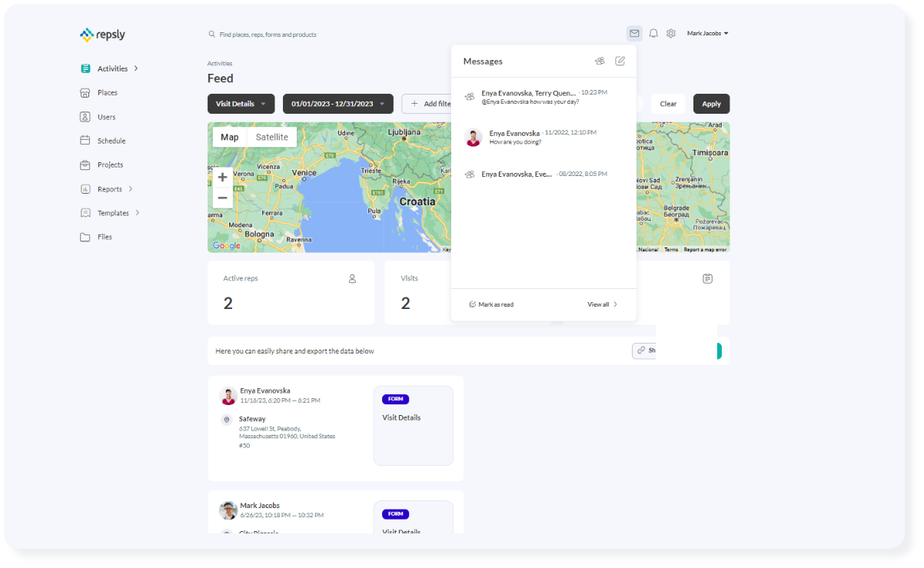Open the date range 01/01/2023 - 12/31/2023 dropdown
This screenshot has height=568, width=924.
tap(337, 104)
